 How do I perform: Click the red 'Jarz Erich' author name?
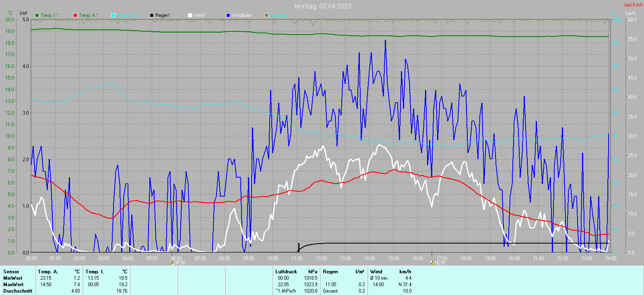click(633, 5)
